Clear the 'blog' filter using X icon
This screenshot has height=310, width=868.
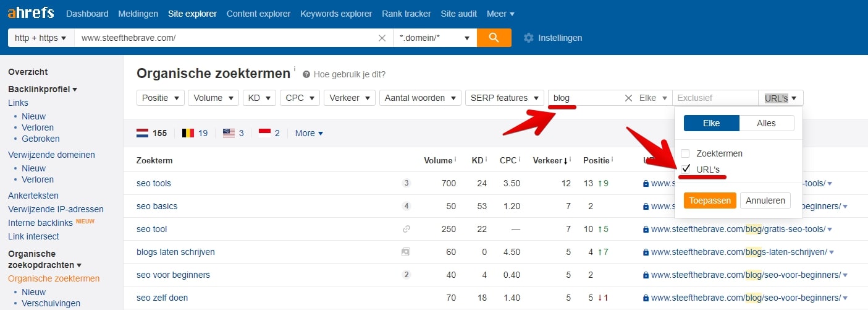628,98
